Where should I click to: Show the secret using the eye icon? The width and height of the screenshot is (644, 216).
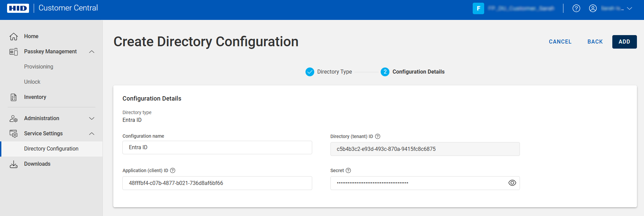pos(512,183)
